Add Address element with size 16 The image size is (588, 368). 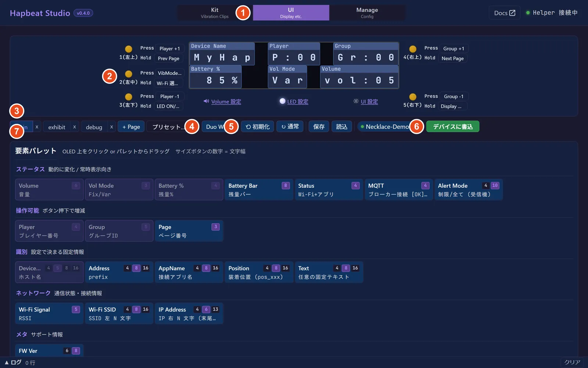(x=146, y=268)
